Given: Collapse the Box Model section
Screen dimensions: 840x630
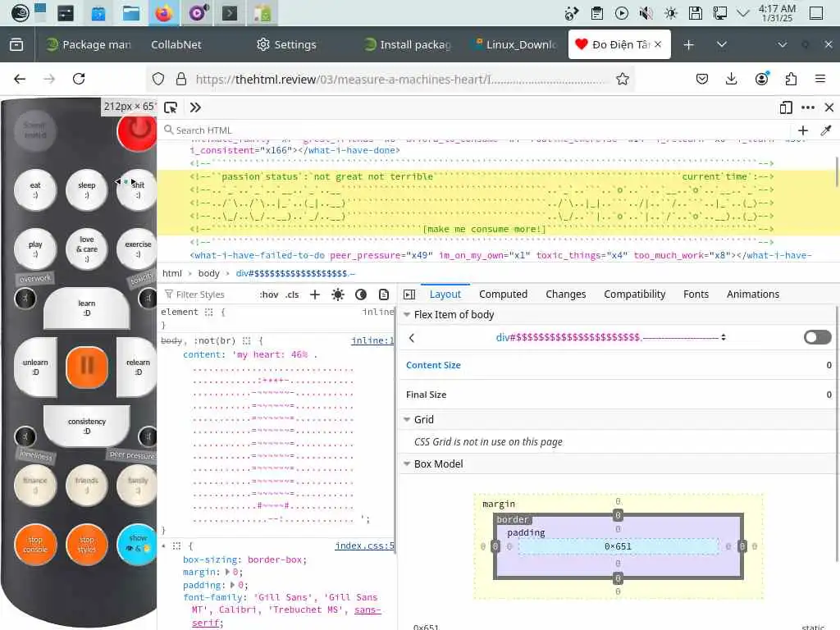Looking at the screenshot, I should point(407,464).
